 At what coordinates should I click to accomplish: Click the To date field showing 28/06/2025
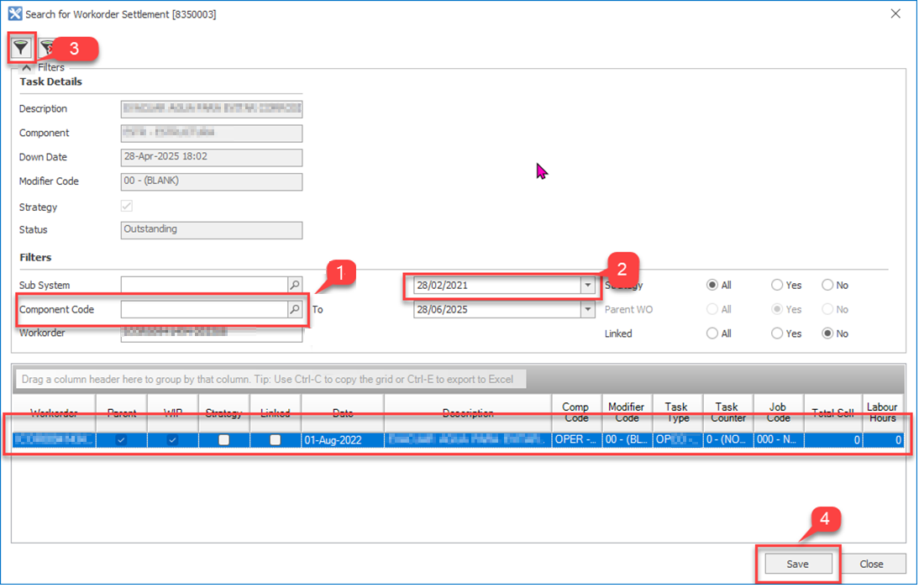click(497, 309)
